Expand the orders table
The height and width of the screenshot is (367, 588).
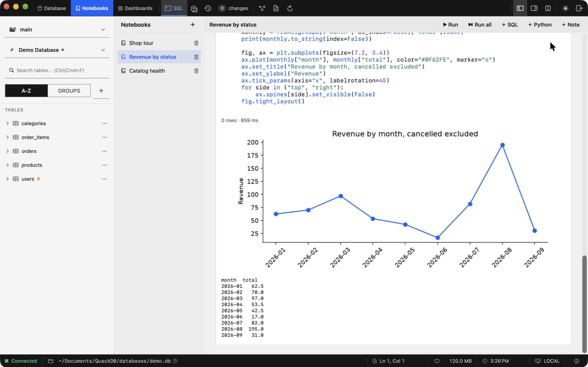pos(8,151)
